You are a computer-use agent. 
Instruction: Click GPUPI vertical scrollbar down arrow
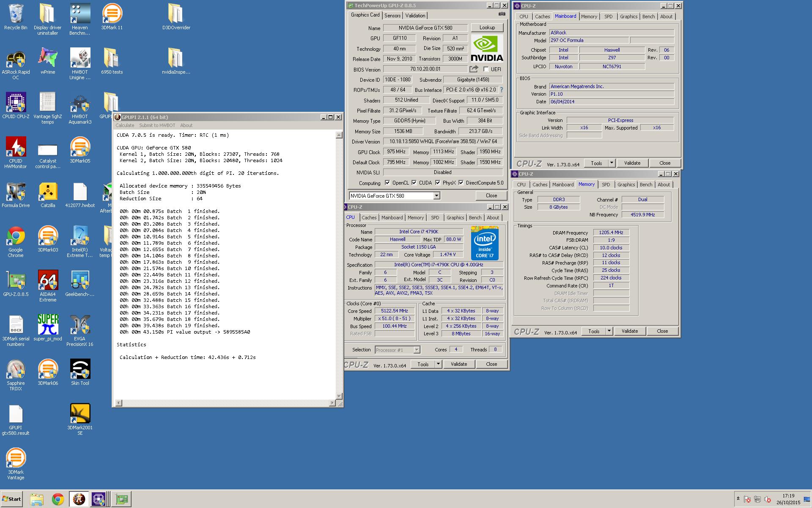339,396
